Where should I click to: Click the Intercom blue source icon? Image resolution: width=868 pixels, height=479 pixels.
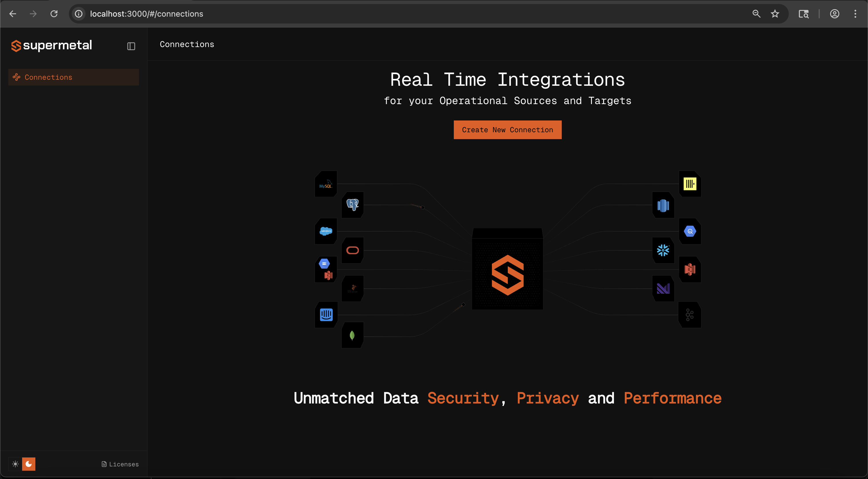point(326,315)
